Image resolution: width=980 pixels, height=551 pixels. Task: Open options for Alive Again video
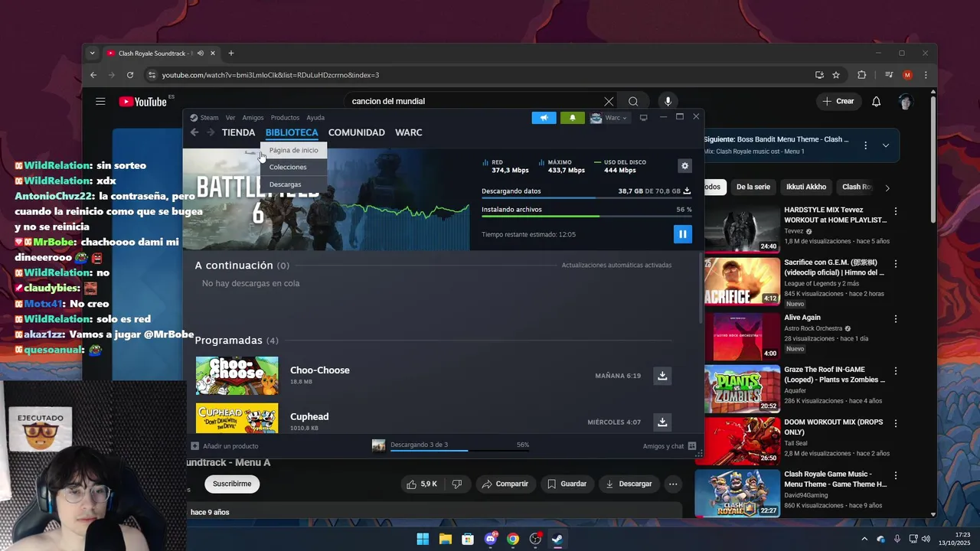pyautogui.click(x=896, y=318)
